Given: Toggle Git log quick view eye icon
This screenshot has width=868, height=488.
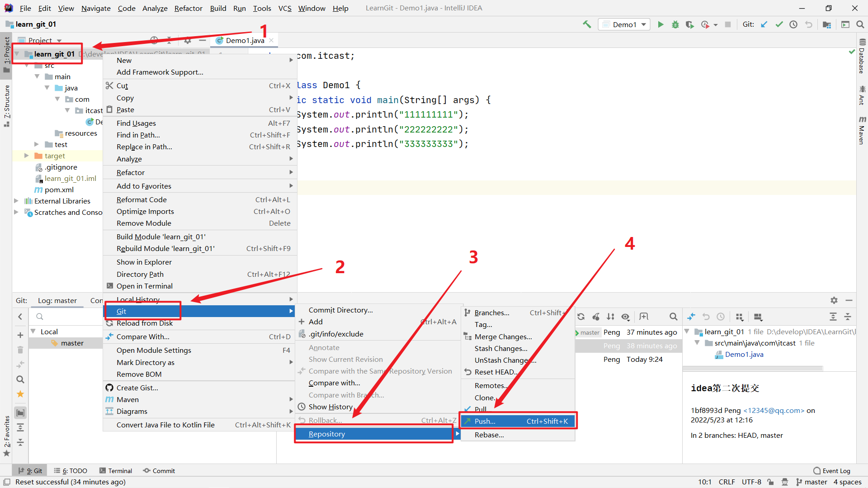Looking at the screenshot, I should point(626,317).
